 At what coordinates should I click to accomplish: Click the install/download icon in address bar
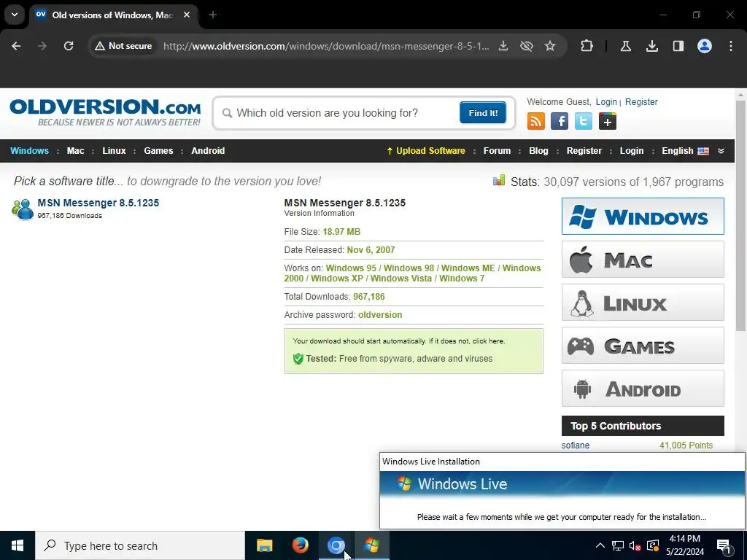coord(503,46)
